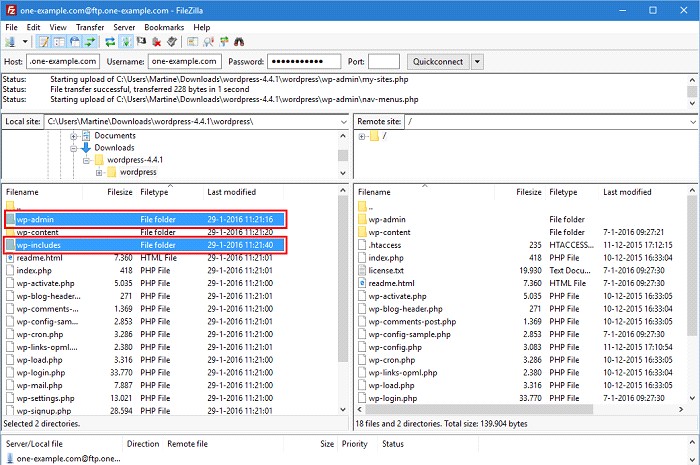
Task: Open the View menu
Action: [x=58, y=27]
